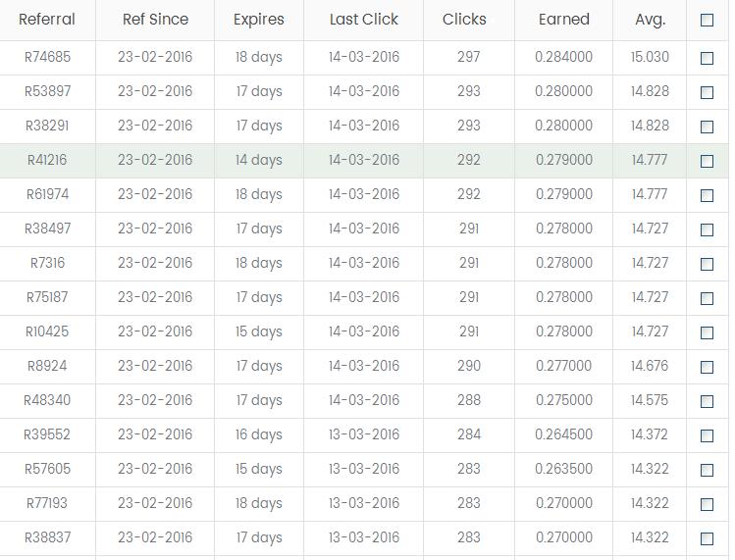
Task: Enable the checkbox for referral R39552
Action: click(707, 435)
